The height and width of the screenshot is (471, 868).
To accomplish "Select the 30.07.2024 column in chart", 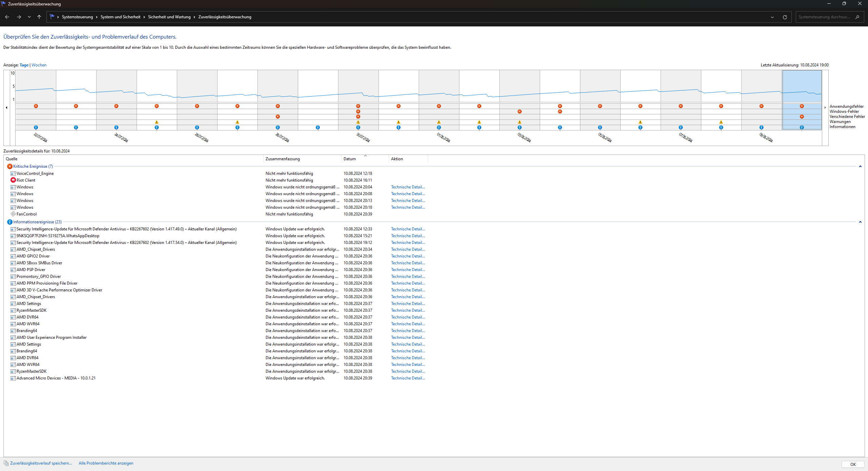I will point(358,86).
